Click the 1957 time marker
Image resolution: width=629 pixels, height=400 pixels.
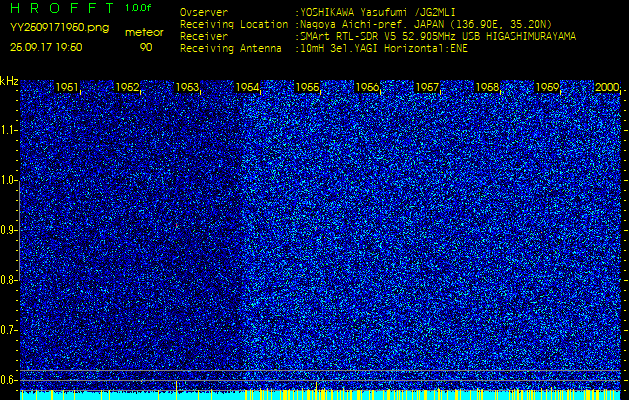(x=427, y=87)
